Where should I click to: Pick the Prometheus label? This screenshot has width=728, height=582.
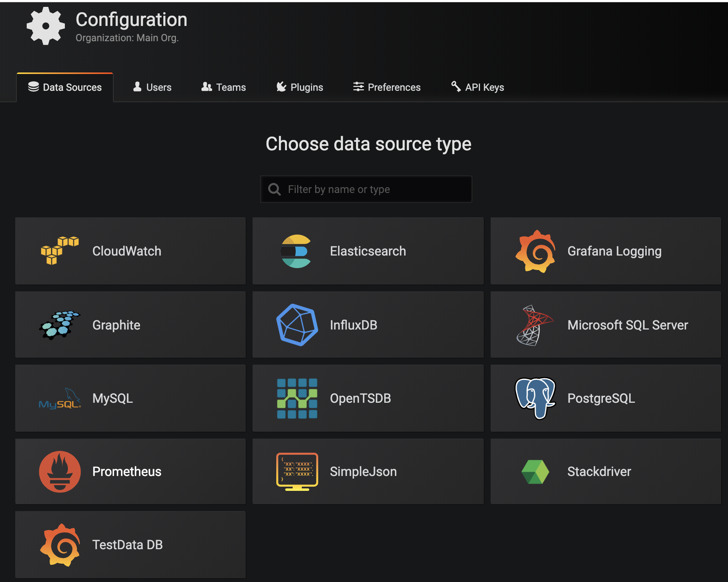coord(127,472)
